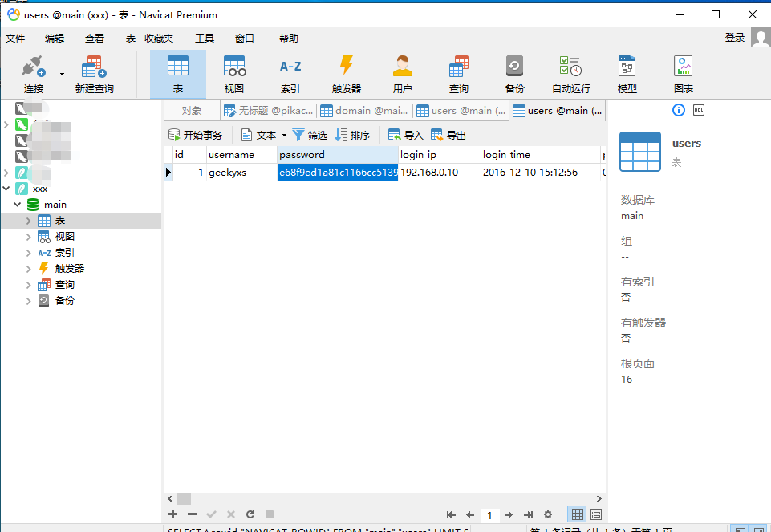The height and width of the screenshot is (532, 771).
Task: Expand the 视图 views tree node
Action: click(29, 237)
